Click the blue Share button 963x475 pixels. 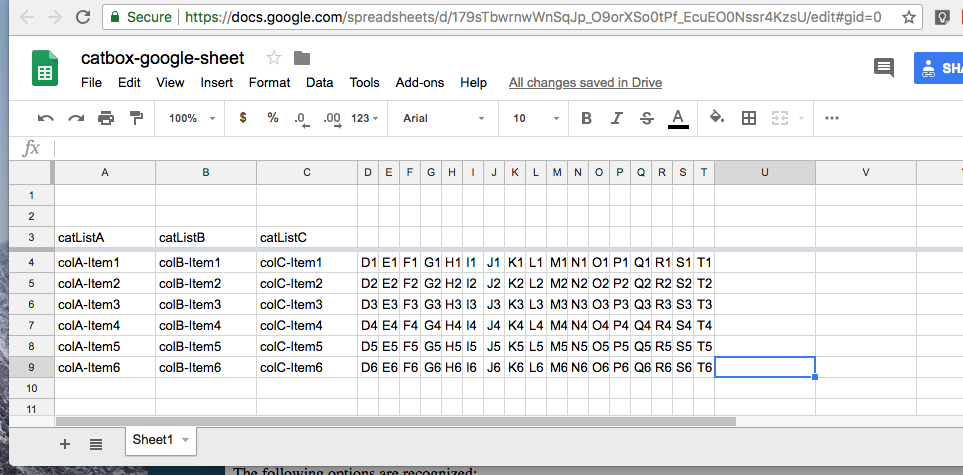pyautogui.click(x=938, y=68)
